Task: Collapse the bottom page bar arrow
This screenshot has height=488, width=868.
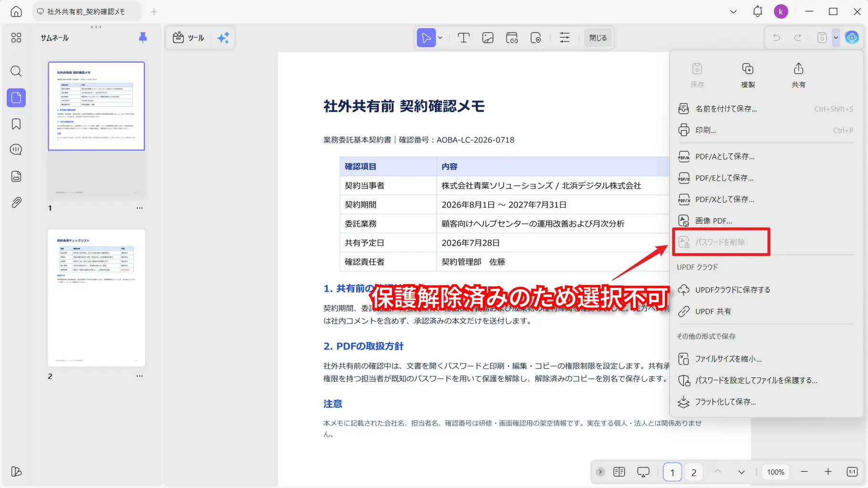Action: point(600,472)
